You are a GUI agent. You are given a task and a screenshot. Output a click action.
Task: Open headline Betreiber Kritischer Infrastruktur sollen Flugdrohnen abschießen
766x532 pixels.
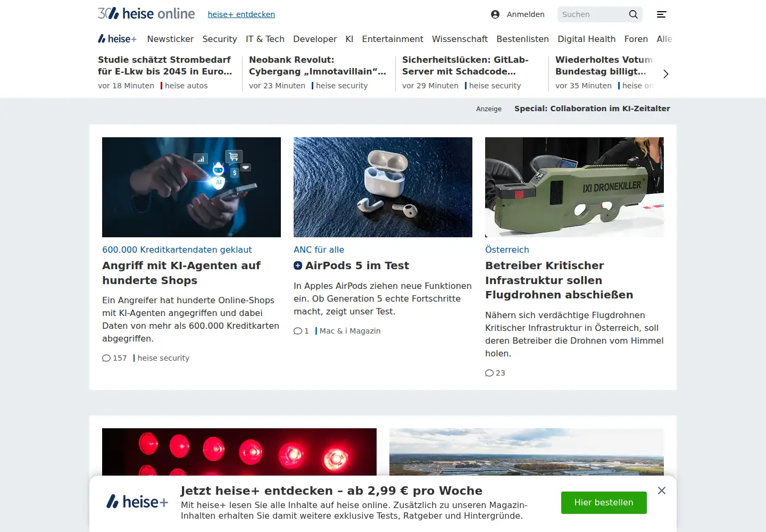559,280
